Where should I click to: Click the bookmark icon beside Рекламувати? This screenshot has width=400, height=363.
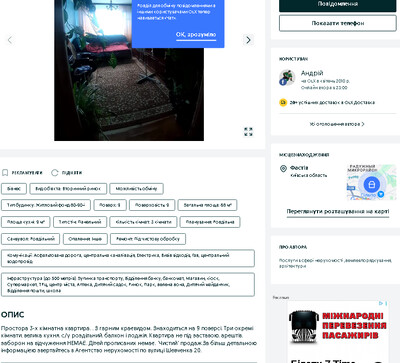tap(5, 172)
